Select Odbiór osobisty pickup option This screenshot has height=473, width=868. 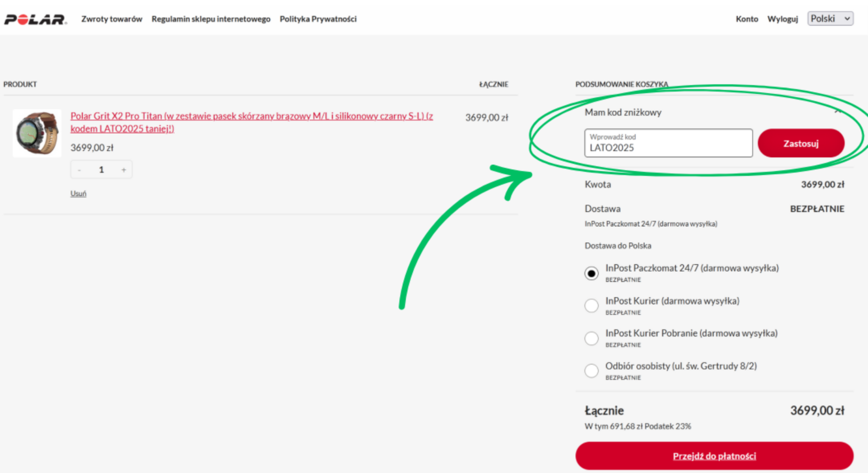click(591, 371)
